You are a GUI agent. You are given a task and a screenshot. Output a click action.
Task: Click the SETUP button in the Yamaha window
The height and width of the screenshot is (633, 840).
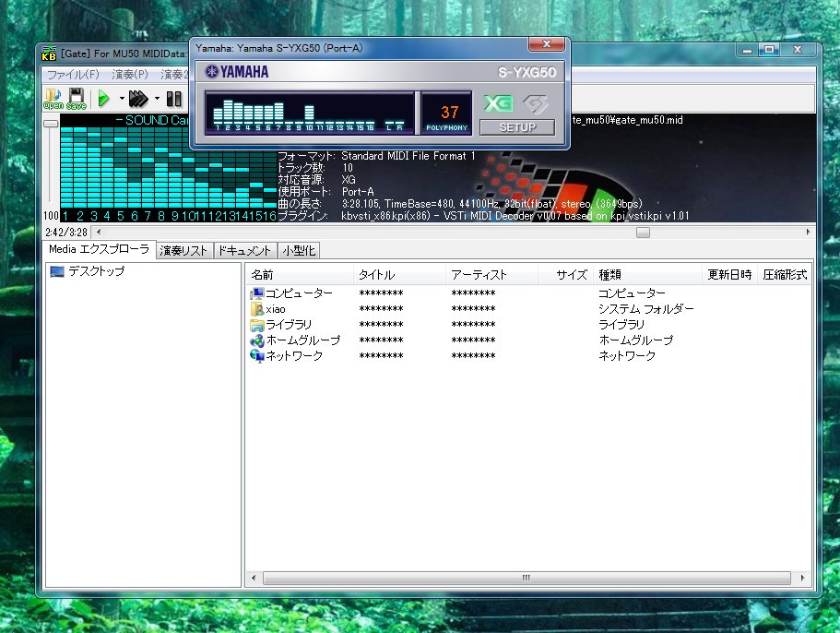point(517,127)
